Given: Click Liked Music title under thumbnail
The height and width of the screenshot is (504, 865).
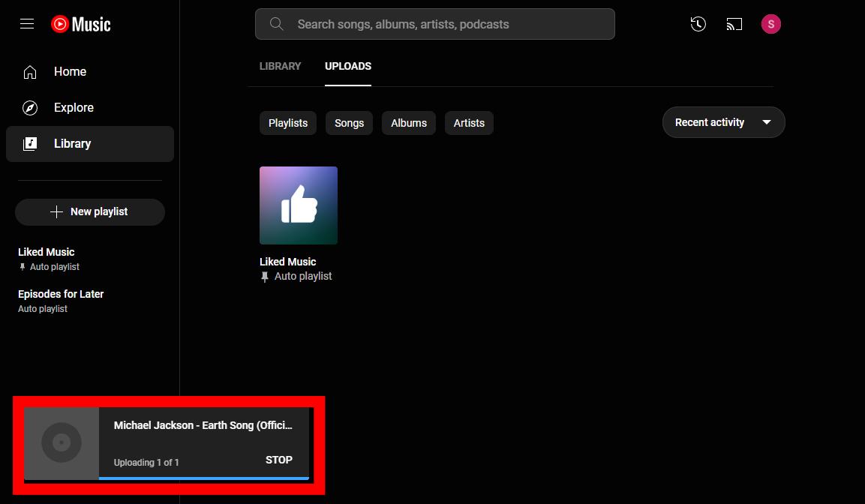Looking at the screenshot, I should [x=288, y=262].
